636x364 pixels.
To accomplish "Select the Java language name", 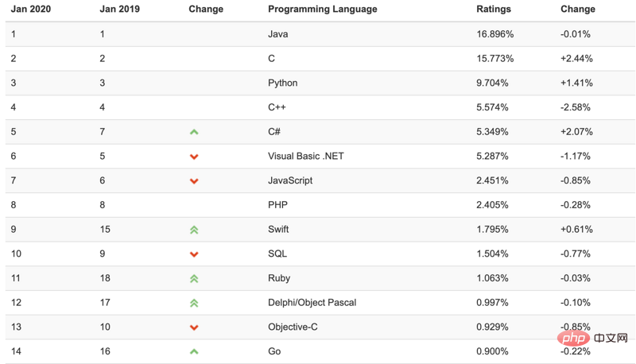I will (277, 34).
